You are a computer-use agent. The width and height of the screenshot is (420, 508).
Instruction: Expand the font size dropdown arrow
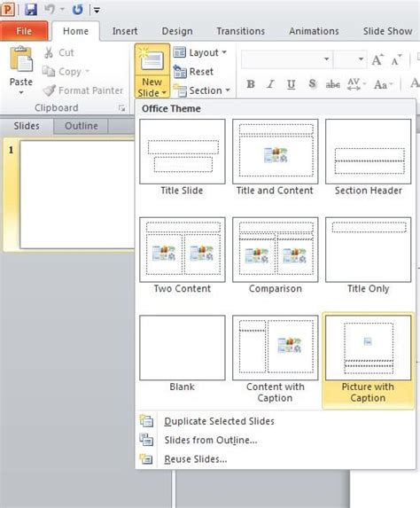click(361, 59)
